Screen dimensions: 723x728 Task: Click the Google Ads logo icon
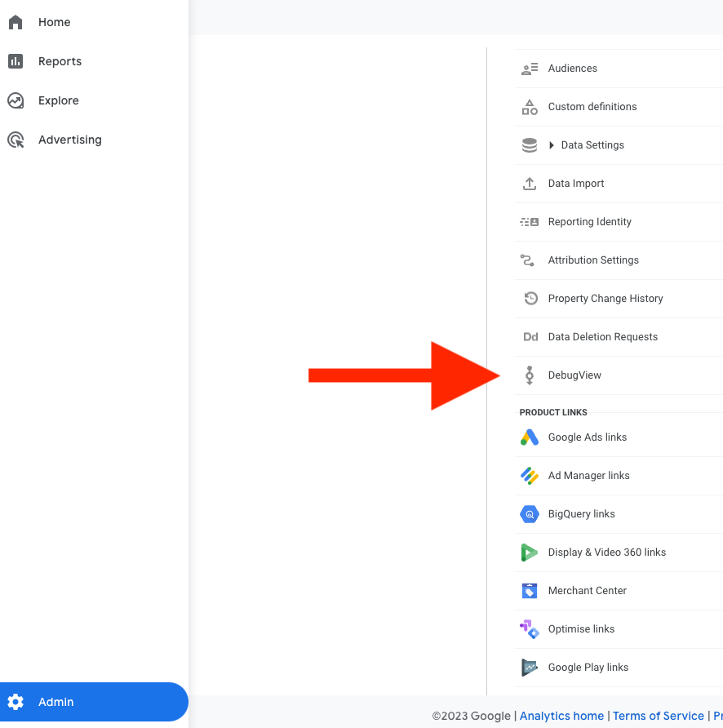click(x=530, y=437)
